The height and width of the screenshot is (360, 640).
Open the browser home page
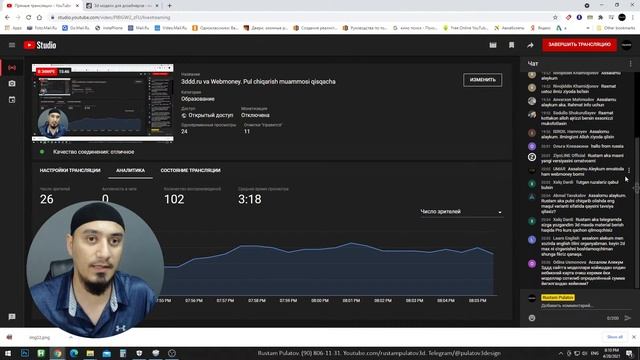tap(39, 18)
